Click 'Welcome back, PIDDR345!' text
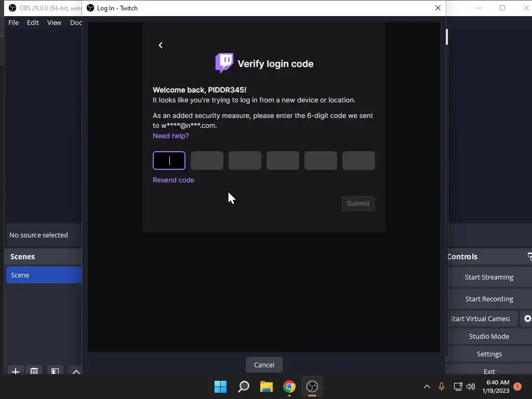 [x=199, y=90]
